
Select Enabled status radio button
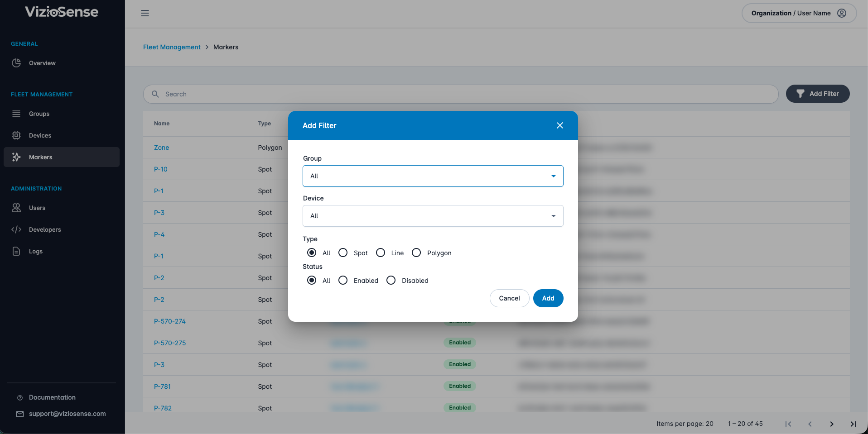click(x=343, y=280)
